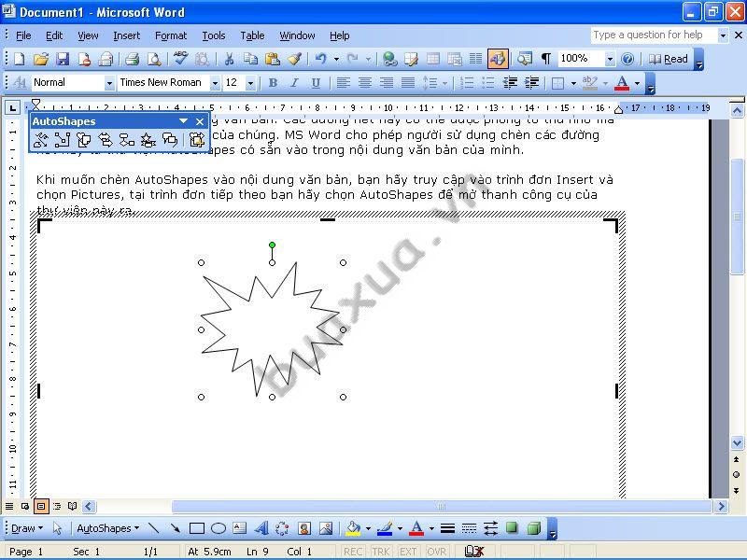Viewport: 747px width, 560px height.
Task: Insert a Text Box from Drawing toolbar
Action: tap(240, 528)
